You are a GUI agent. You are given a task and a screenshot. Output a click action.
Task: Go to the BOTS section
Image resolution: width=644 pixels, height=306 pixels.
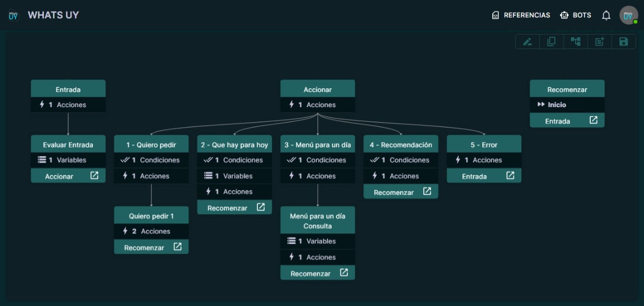point(576,15)
